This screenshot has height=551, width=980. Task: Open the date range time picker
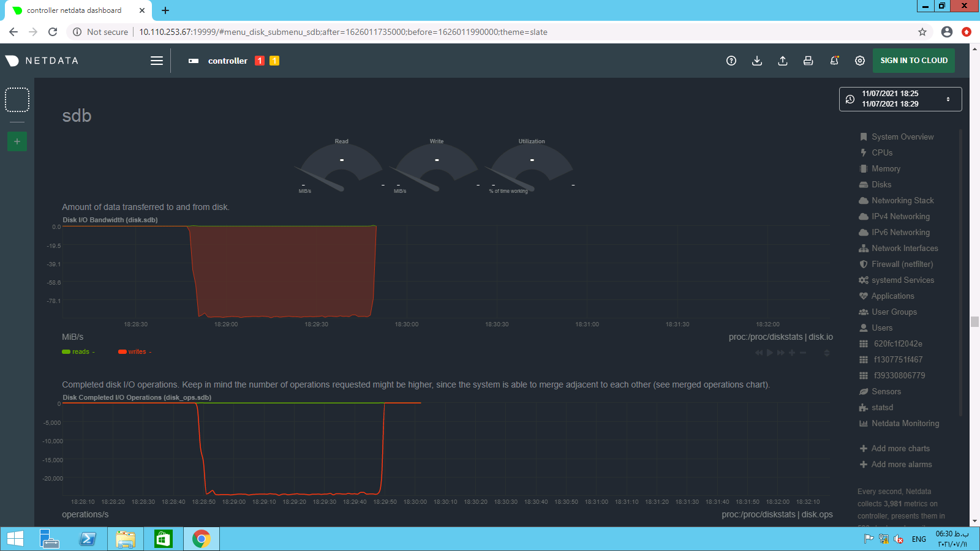pyautogui.click(x=900, y=99)
